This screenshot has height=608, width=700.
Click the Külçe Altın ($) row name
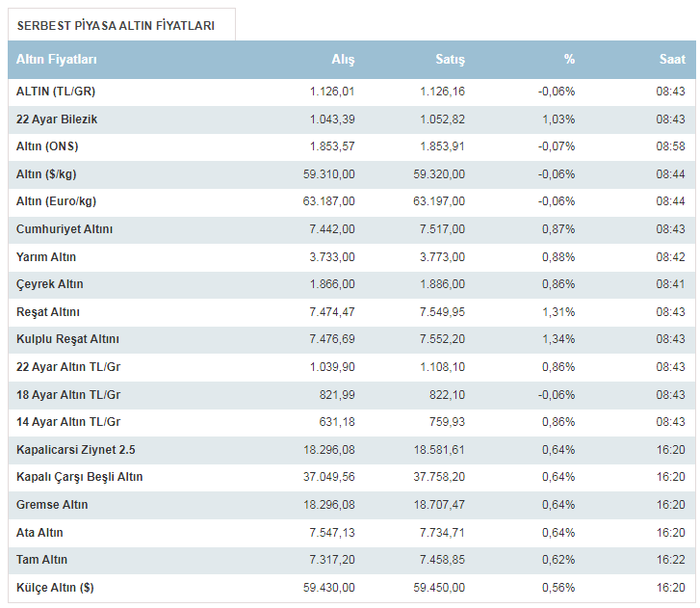[x=55, y=588]
